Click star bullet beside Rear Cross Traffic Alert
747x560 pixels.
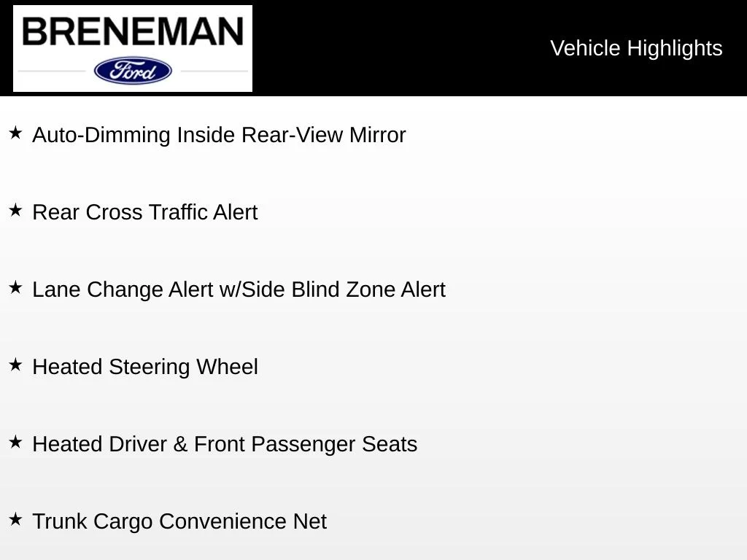point(16,210)
